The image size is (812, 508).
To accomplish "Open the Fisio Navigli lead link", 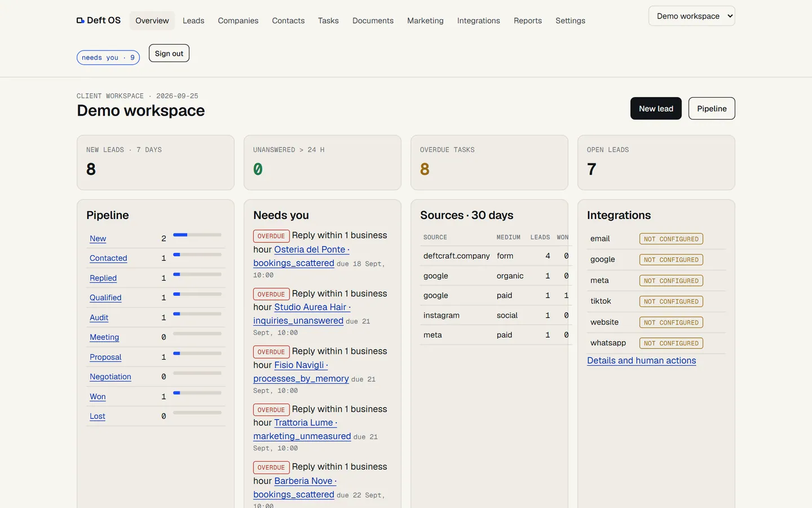I will coord(301,365).
